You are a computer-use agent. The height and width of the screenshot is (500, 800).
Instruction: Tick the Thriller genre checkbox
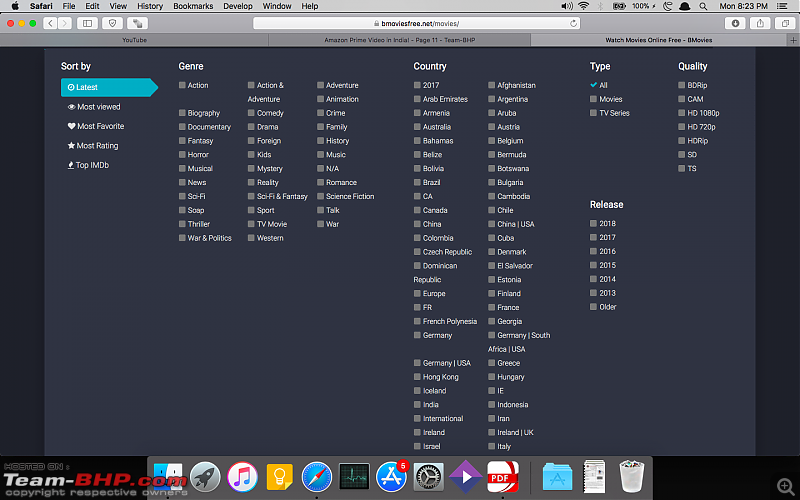182,224
